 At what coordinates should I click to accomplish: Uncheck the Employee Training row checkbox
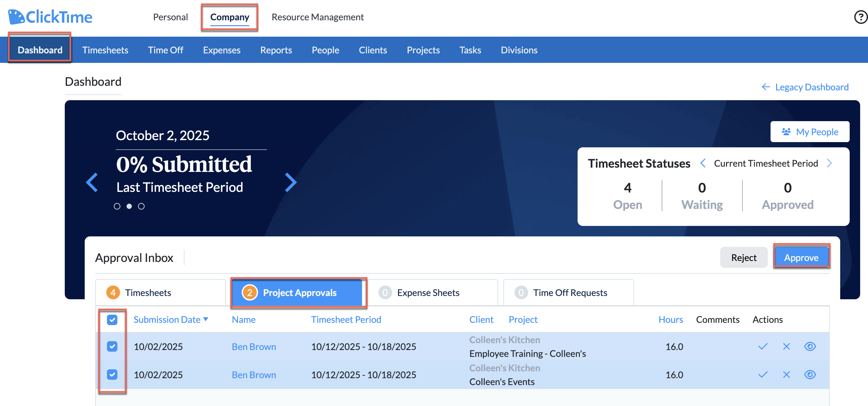[112, 346]
